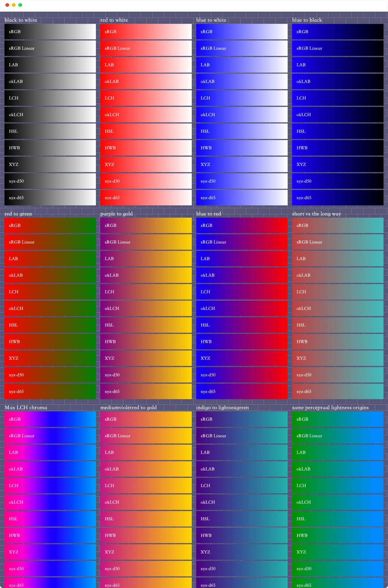388x588 pixels.
Task: Click the red close window button
Action: pos(7,5)
